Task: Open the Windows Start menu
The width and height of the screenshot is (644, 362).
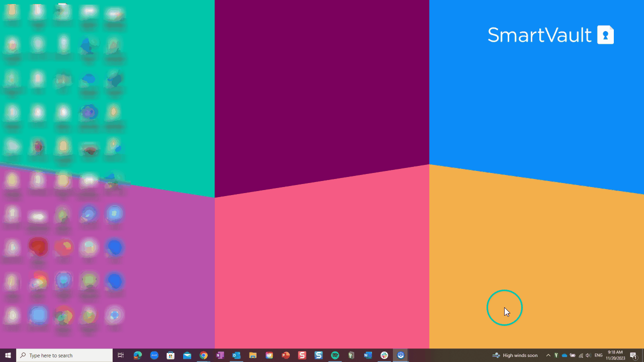Action: 8,355
